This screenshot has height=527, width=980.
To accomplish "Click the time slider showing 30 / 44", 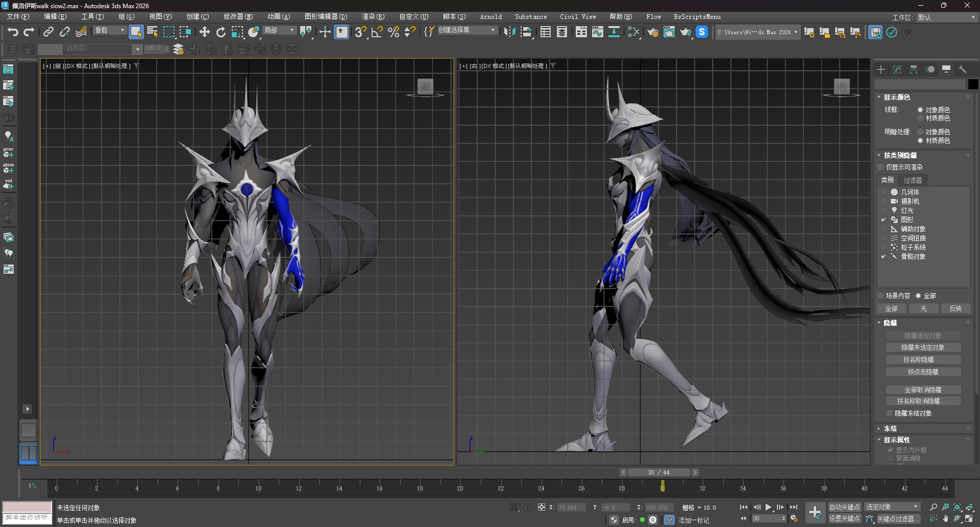I will coord(659,472).
